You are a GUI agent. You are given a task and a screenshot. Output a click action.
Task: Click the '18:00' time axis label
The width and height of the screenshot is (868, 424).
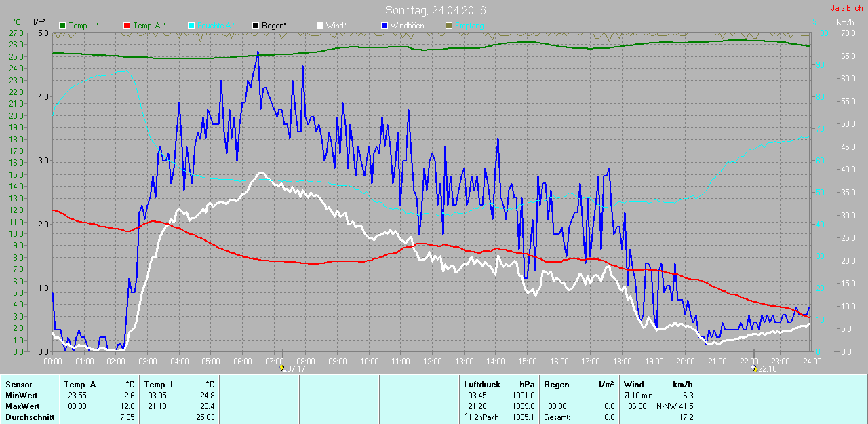pyautogui.click(x=622, y=361)
